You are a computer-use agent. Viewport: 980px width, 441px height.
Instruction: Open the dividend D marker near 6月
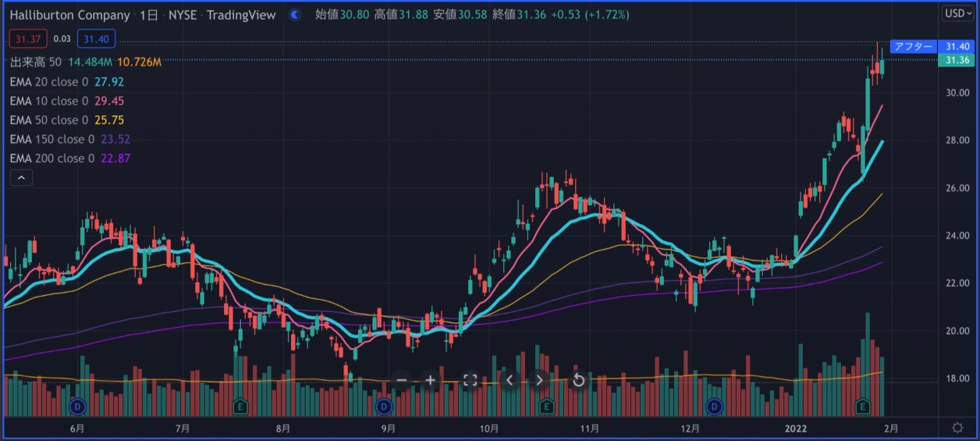pyautogui.click(x=77, y=406)
